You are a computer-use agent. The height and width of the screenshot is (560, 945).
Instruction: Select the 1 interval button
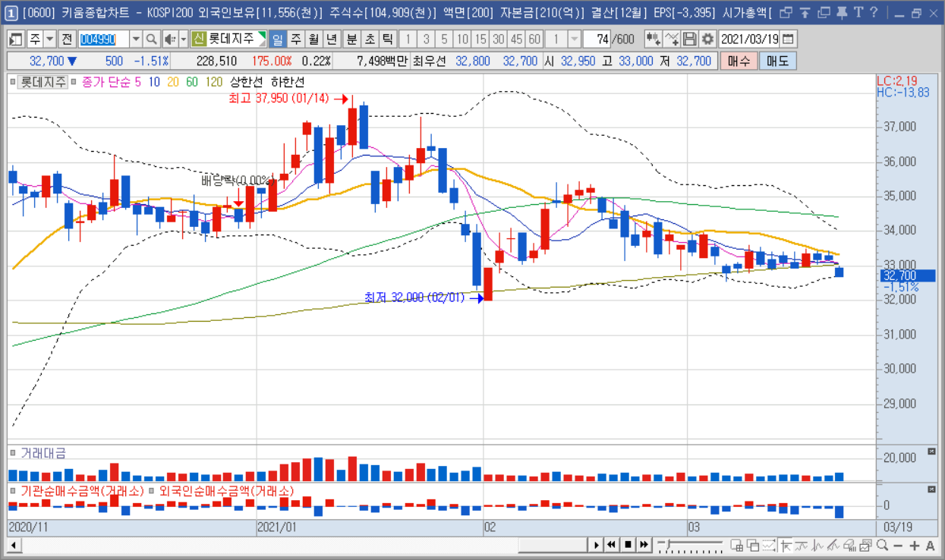click(x=407, y=39)
